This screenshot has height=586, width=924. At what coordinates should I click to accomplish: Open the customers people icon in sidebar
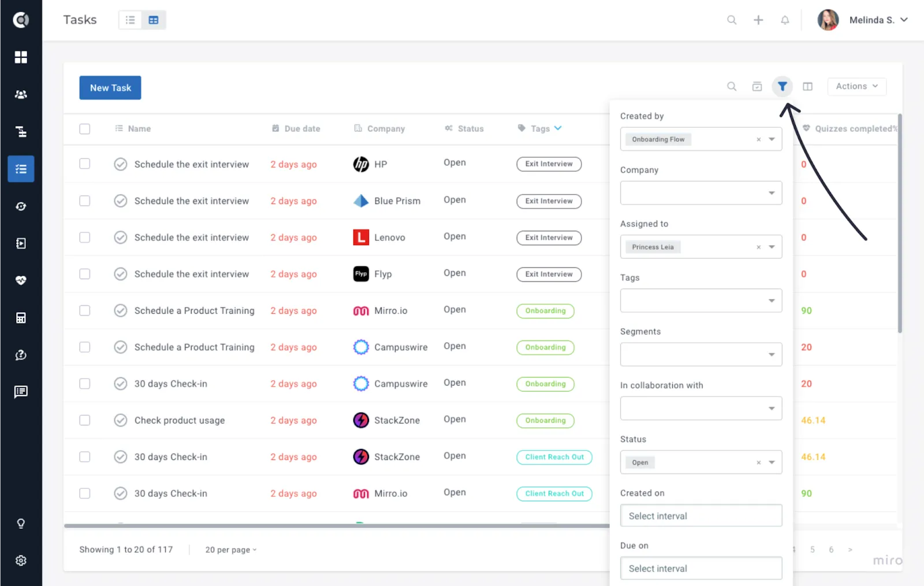click(21, 94)
